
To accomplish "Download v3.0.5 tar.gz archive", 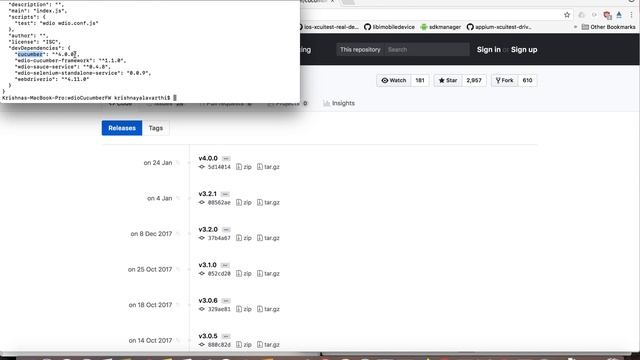I will click(x=268, y=345).
